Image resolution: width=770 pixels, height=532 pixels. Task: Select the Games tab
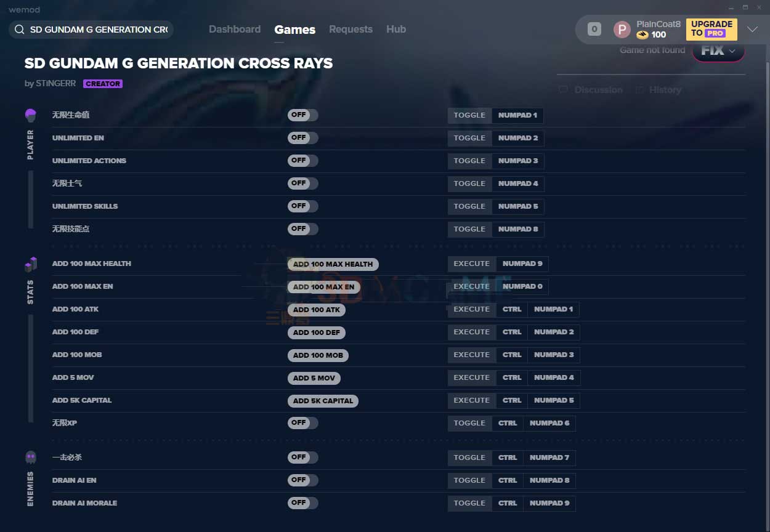pos(294,30)
